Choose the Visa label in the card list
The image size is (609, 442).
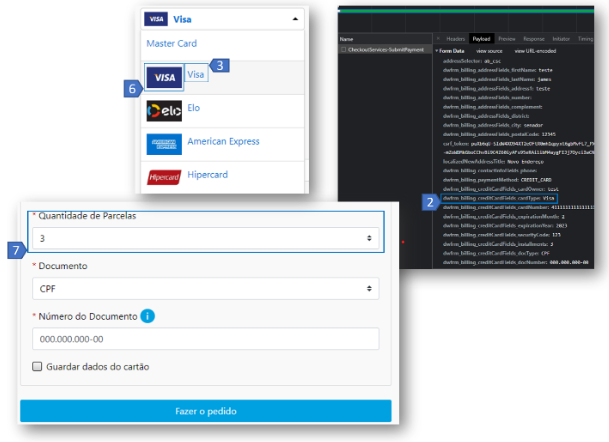click(196, 74)
